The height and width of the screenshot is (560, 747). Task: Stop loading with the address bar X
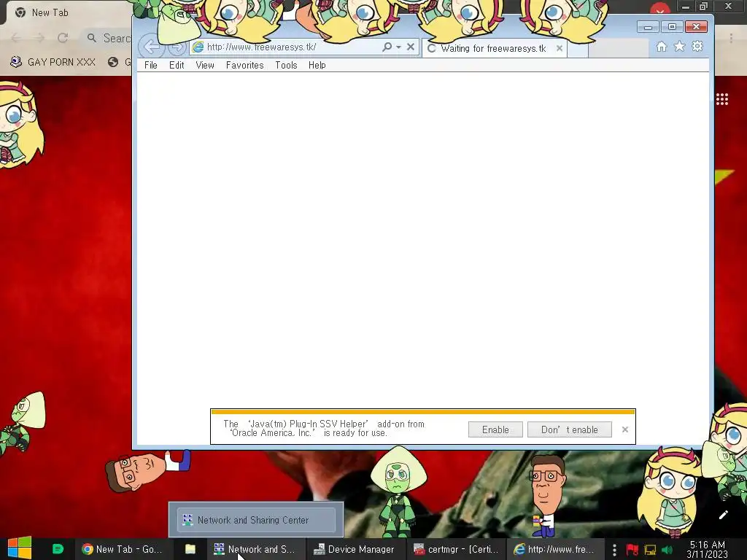coord(411,47)
